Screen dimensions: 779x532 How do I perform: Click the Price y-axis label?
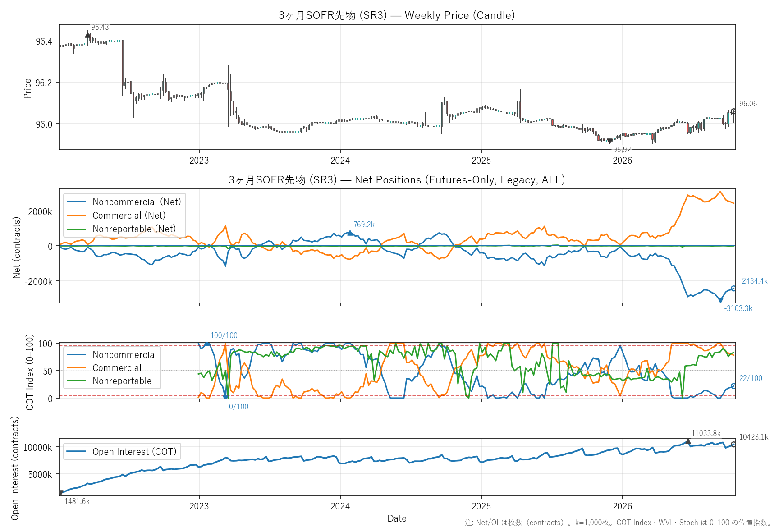[x=27, y=88]
